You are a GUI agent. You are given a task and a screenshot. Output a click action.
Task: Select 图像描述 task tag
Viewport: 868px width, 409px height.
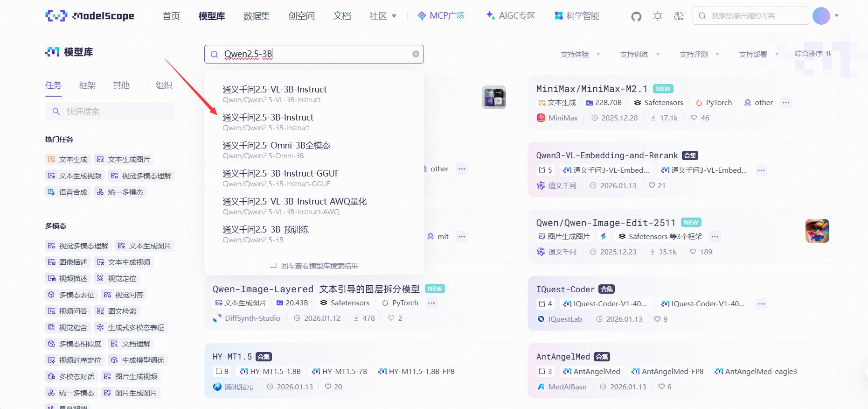tap(68, 262)
